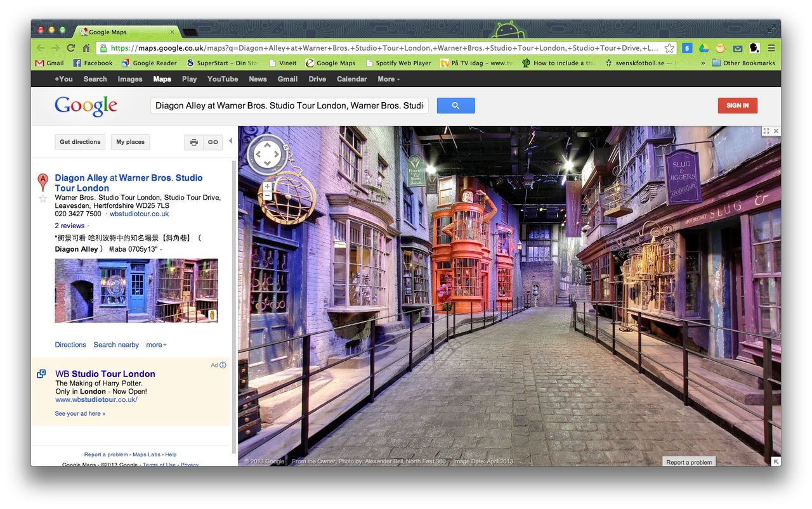Open the Diagon Alley photo thumbnail
This screenshot has width=812, height=509.
tap(136, 290)
